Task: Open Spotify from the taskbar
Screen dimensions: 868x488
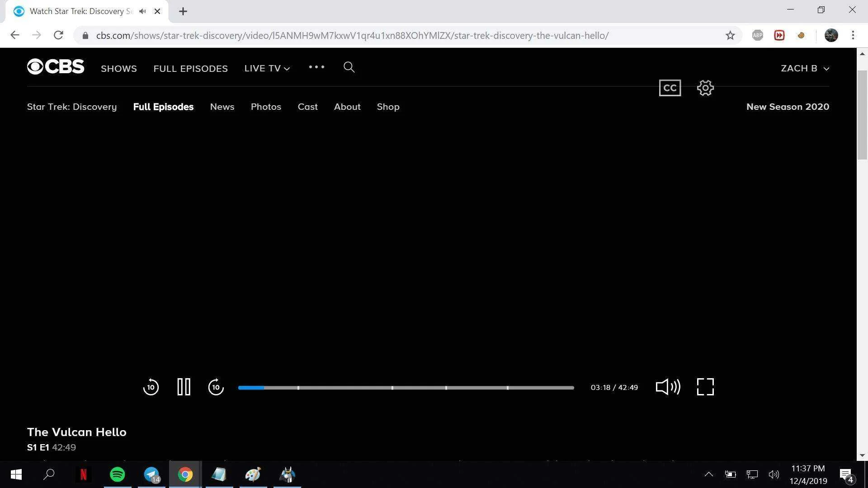Action: tap(118, 474)
